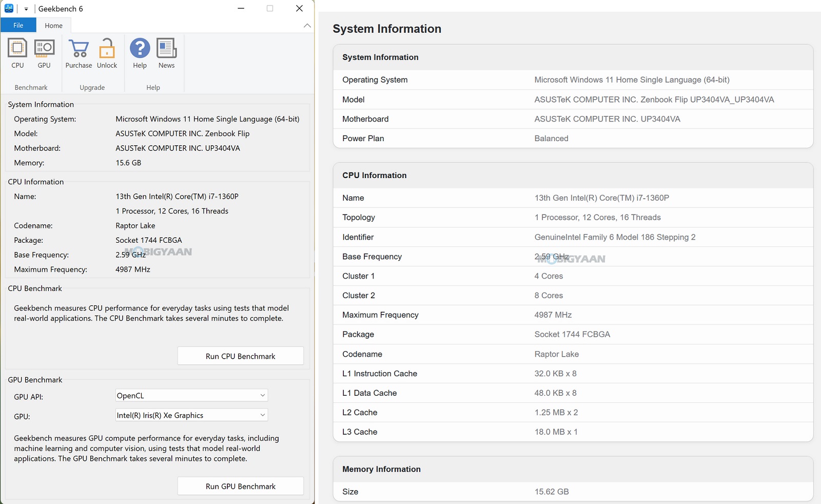Screen dimensions: 821x504
Task: Select 'GenuineIntel Family 6 Model 186 Stepping 2'
Action: [x=615, y=237]
